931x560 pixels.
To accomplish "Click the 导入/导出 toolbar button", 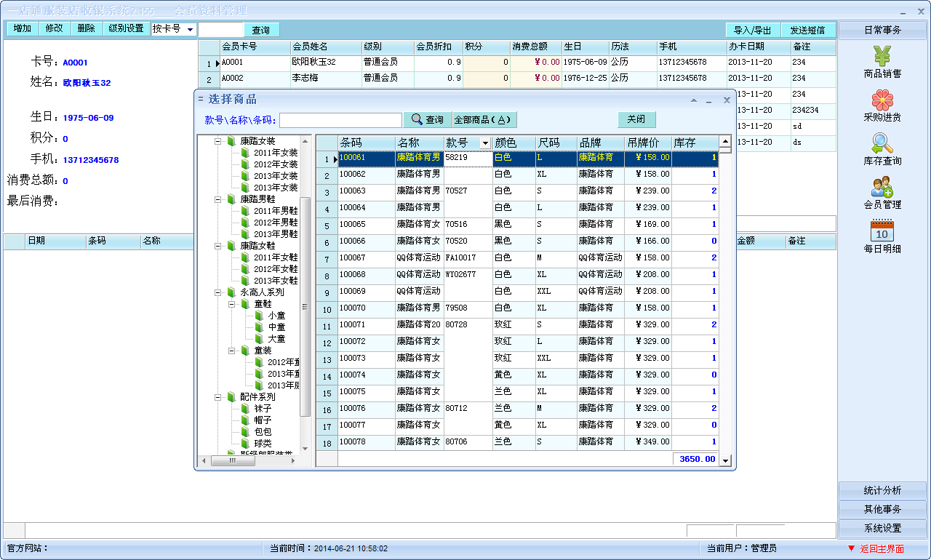I will pyautogui.click(x=753, y=30).
